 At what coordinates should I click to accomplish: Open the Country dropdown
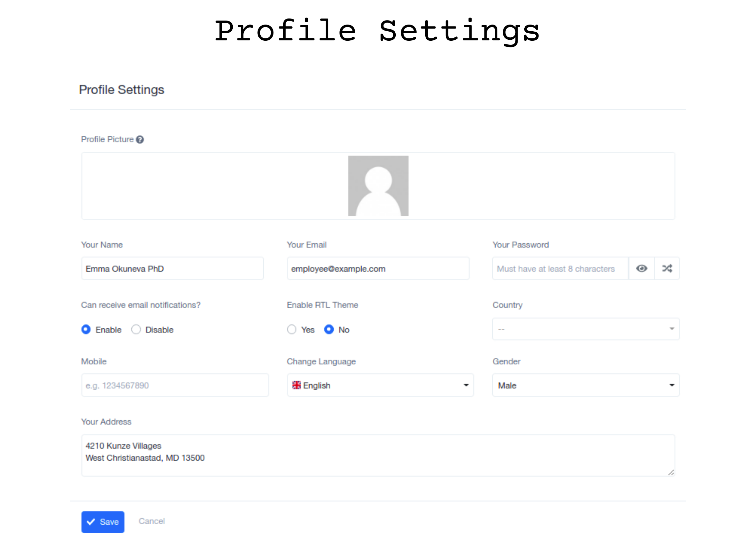coord(585,329)
